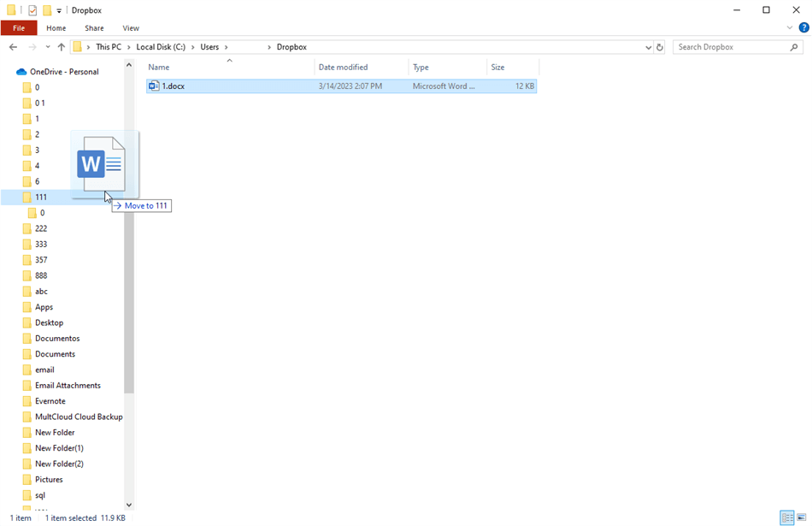The width and height of the screenshot is (812, 526).
Task: Switch to the View ribbon tab
Action: click(131, 28)
